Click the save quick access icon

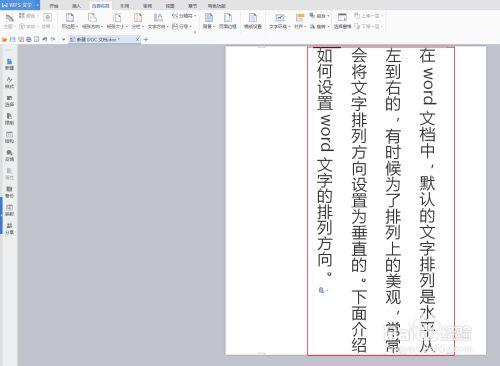13,39
